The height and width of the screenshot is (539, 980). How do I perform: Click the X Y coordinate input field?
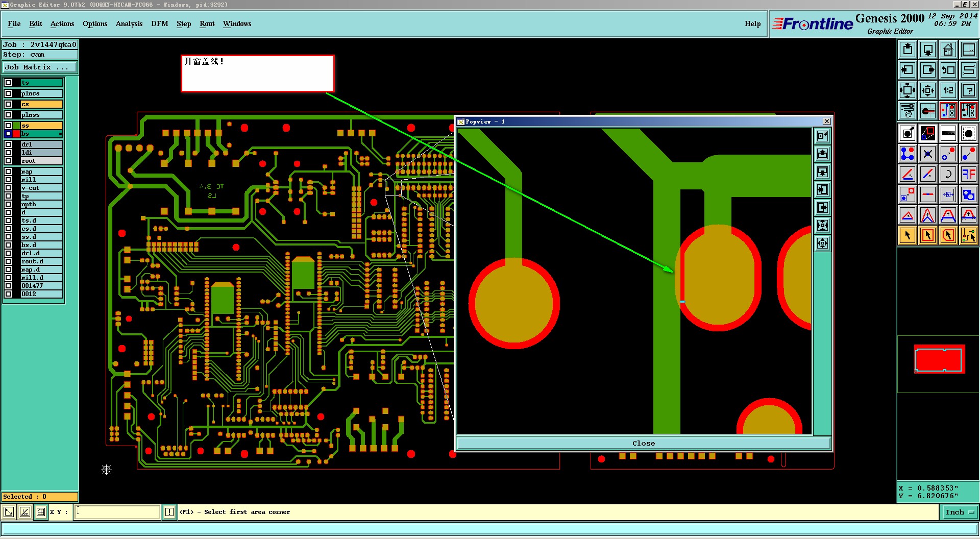(x=117, y=512)
